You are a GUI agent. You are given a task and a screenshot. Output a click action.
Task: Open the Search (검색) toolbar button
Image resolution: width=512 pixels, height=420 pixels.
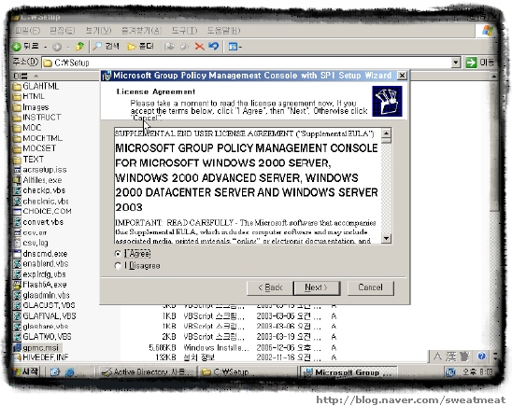pyautogui.click(x=107, y=47)
